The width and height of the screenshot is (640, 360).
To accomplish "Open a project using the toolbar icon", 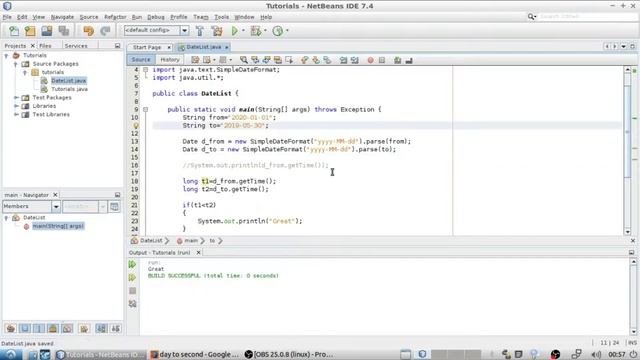I will click(47, 31).
